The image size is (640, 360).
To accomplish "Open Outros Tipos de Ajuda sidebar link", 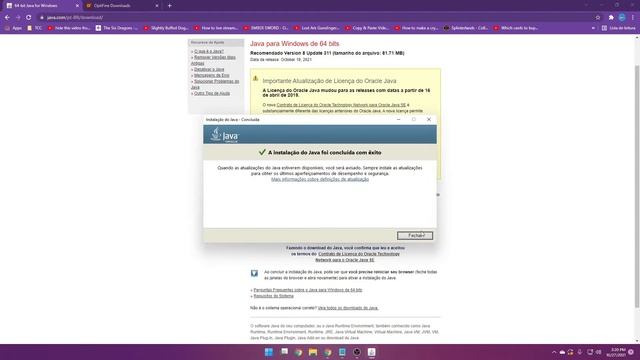I will [212, 93].
